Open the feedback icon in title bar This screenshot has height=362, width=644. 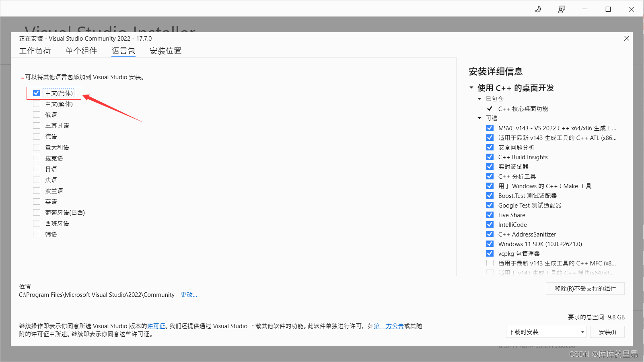(x=562, y=9)
